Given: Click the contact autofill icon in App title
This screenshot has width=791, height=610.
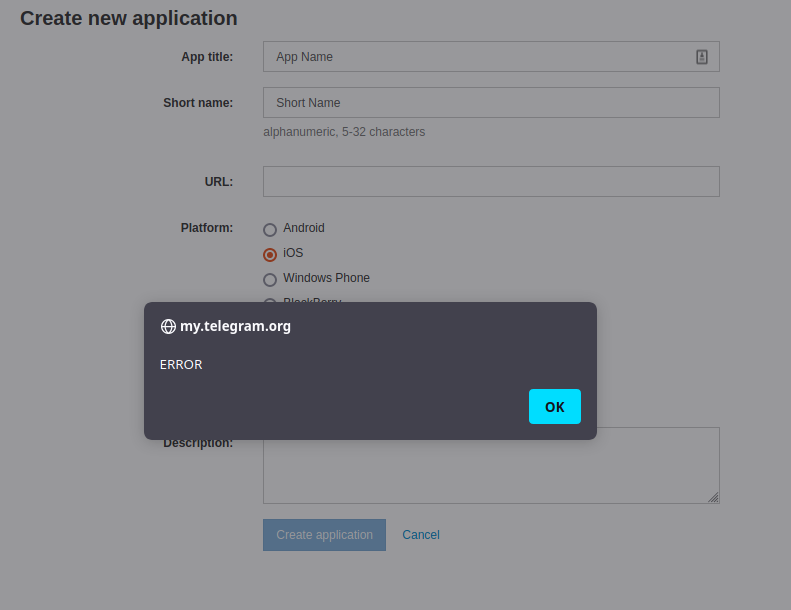Looking at the screenshot, I should 701,57.
